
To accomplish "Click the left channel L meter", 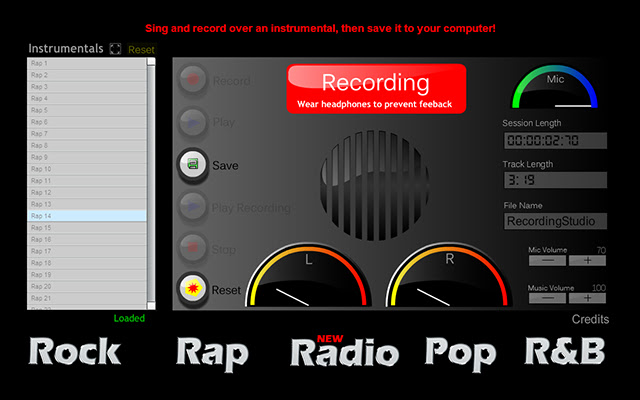I will (308, 275).
